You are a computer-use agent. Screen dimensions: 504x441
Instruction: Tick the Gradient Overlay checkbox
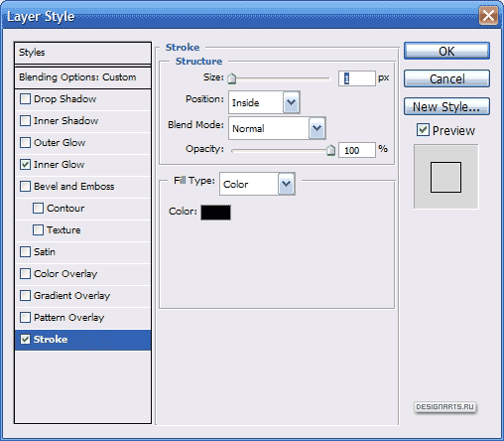pyautogui.click(x=25, y=295)
